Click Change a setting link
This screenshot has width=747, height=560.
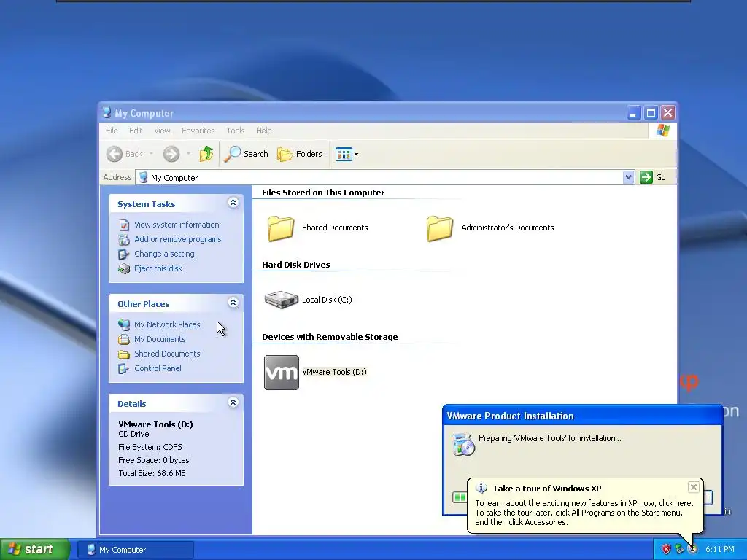164,254
